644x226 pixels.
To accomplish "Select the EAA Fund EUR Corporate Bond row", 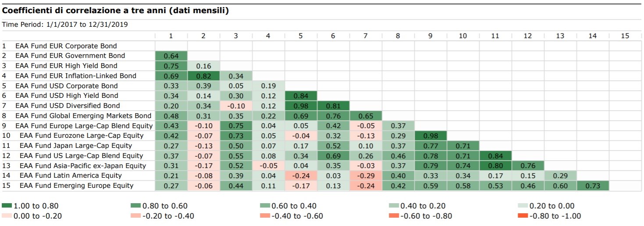I will coord(66,46).
